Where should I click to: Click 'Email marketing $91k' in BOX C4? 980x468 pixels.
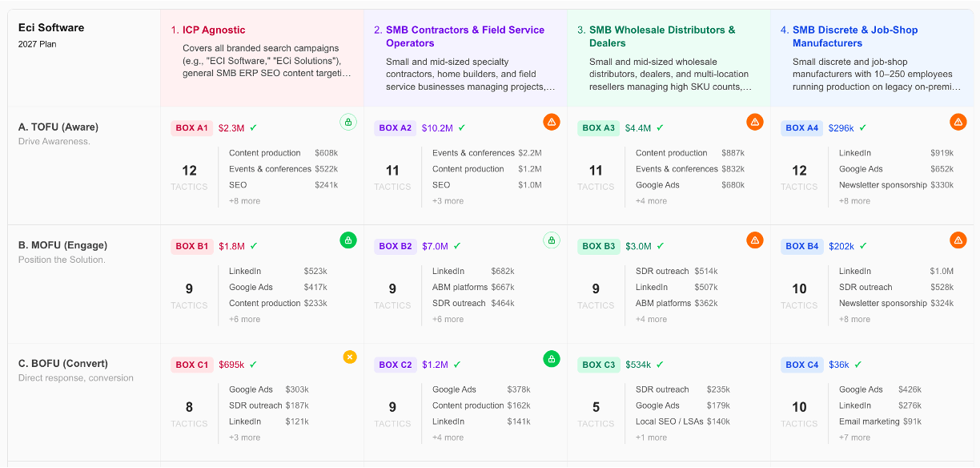pyautogui.click(x=880, y=422)
